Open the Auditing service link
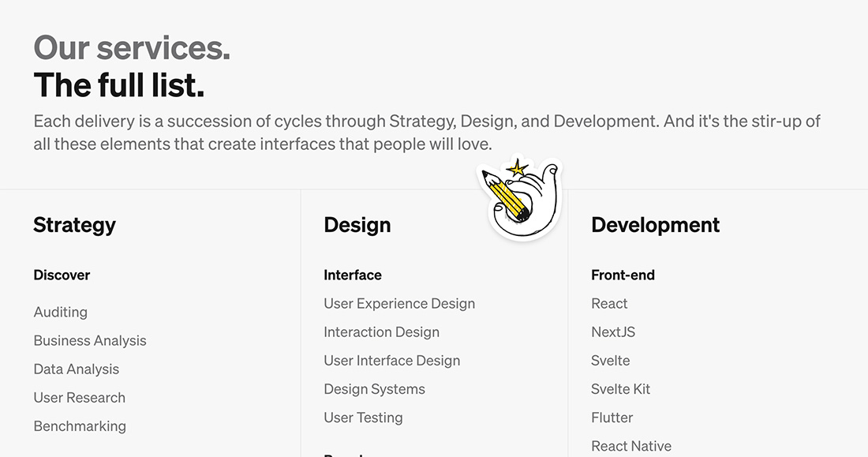The width and height of the screenshot is (868, 457). 60,312
